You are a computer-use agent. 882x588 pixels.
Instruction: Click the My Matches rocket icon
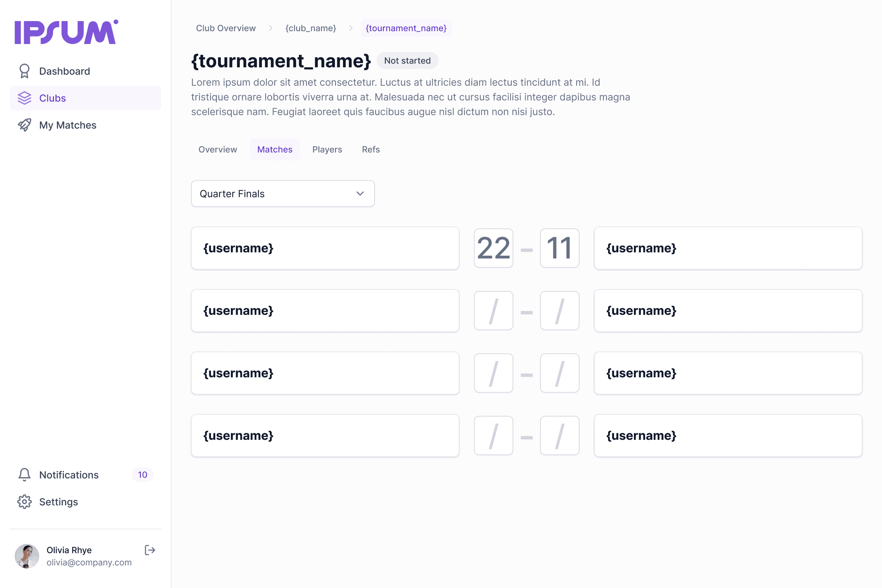(x=25, y=125)
